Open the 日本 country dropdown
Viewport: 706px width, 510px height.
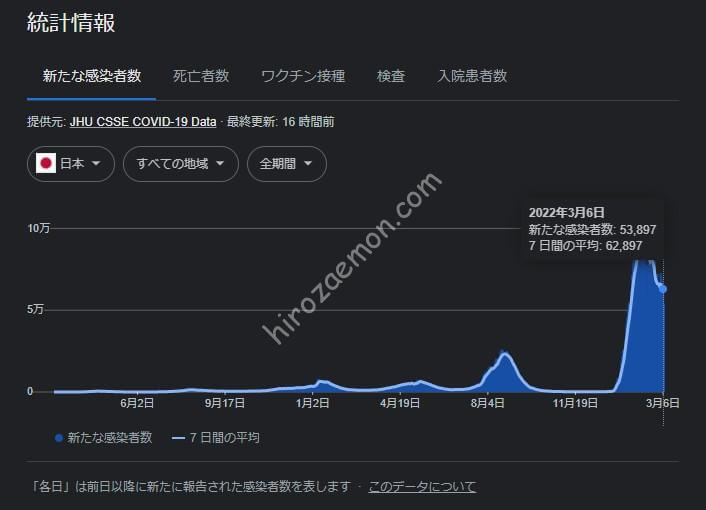tap(71, 164)
